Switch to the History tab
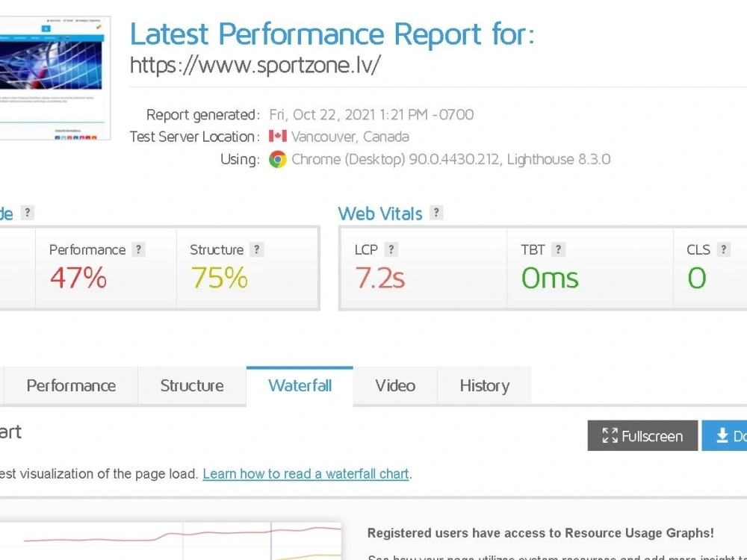Image resolution: width=747 pixels, height=560 pixels. point(485,386)
